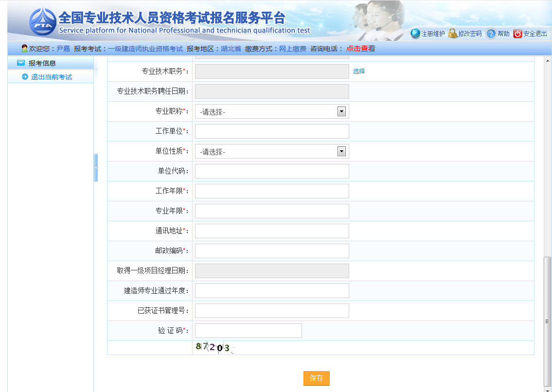The image size is (552, 392).
Task: Open the 单位性质 dropdown list
Action: pyautogui.click(x=341, y=151)
